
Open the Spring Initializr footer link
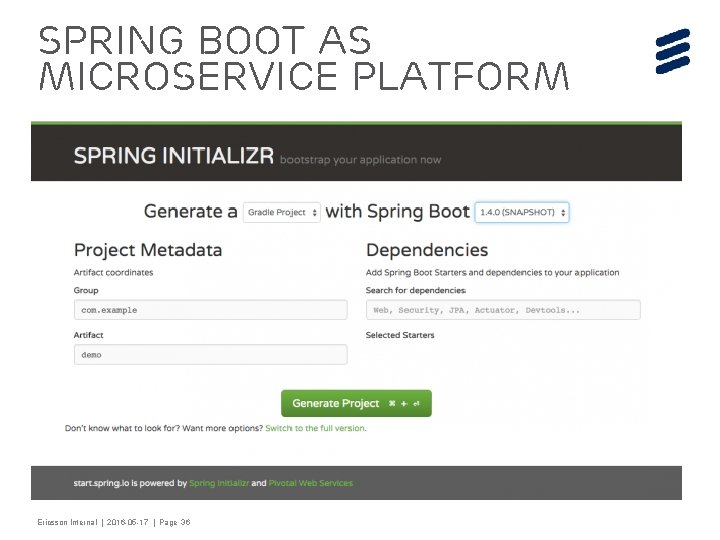[x=219, y=483]
